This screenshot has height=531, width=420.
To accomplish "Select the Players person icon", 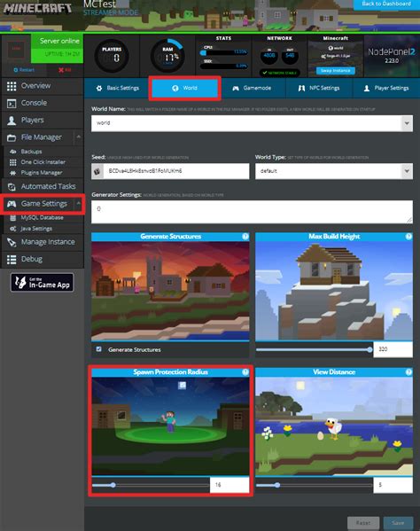I will 12,121.
